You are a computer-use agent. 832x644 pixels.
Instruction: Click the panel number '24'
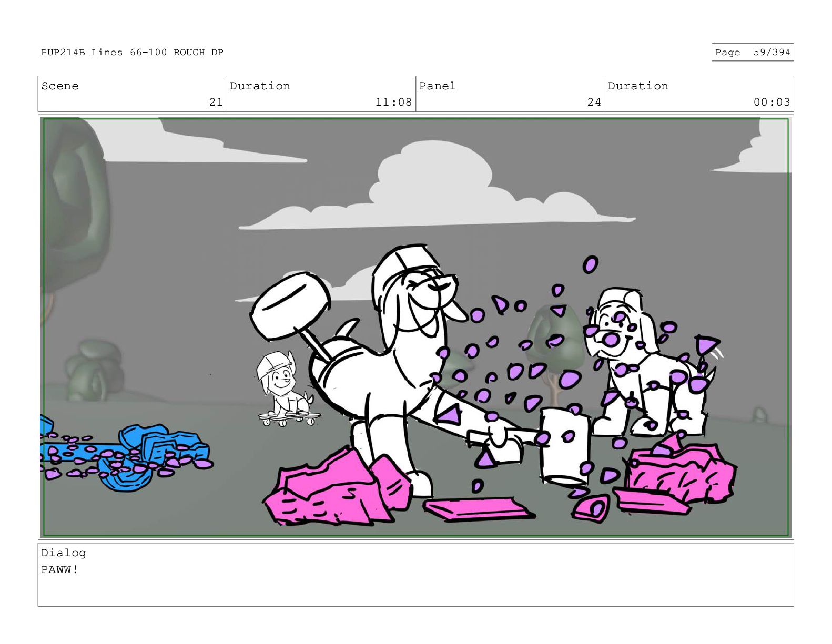click(x=594, y=102)
